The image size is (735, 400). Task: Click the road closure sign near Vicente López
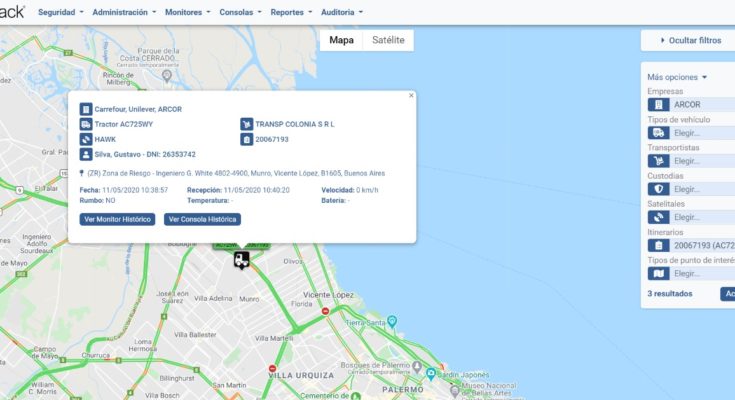(325, 311)
